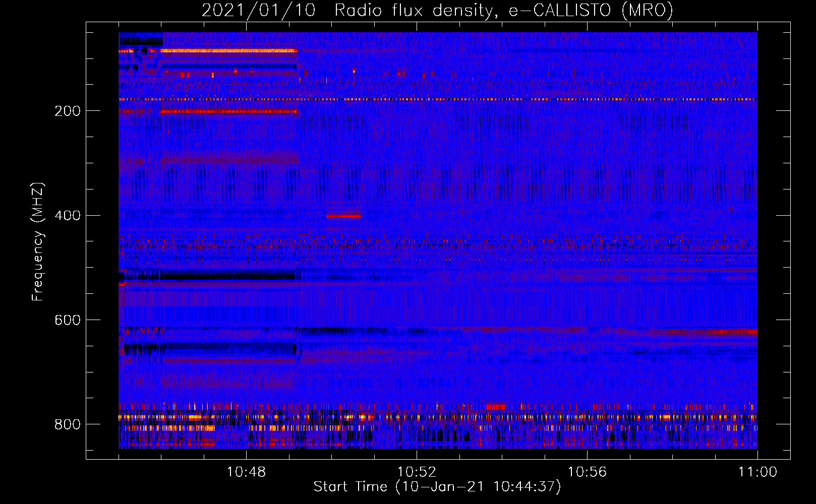Viewport: 816px width, 504px height.
Task: Click the '800' frequency tick label
Action: [68, 425]
